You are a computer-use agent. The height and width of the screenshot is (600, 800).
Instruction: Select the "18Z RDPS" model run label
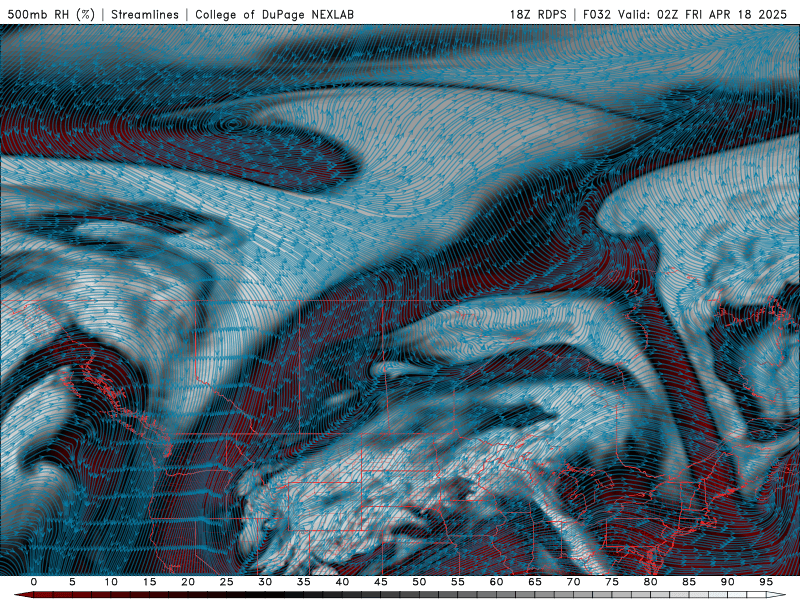(538, 14)
